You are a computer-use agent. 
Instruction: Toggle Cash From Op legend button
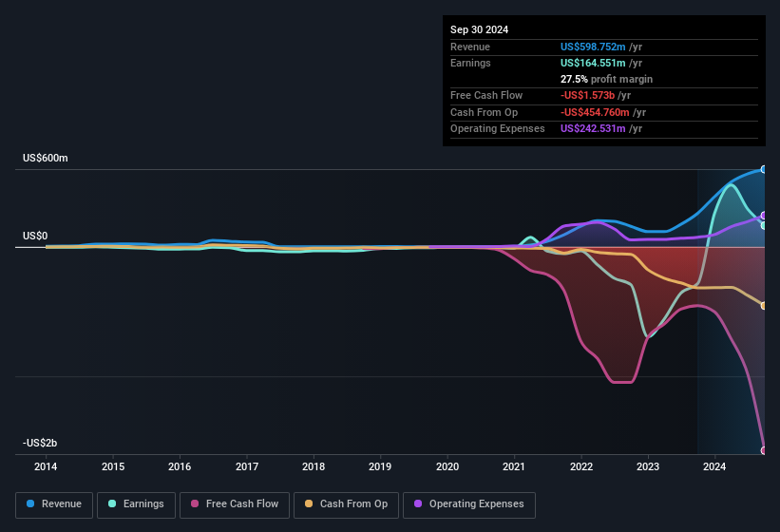tap(345, 504)
